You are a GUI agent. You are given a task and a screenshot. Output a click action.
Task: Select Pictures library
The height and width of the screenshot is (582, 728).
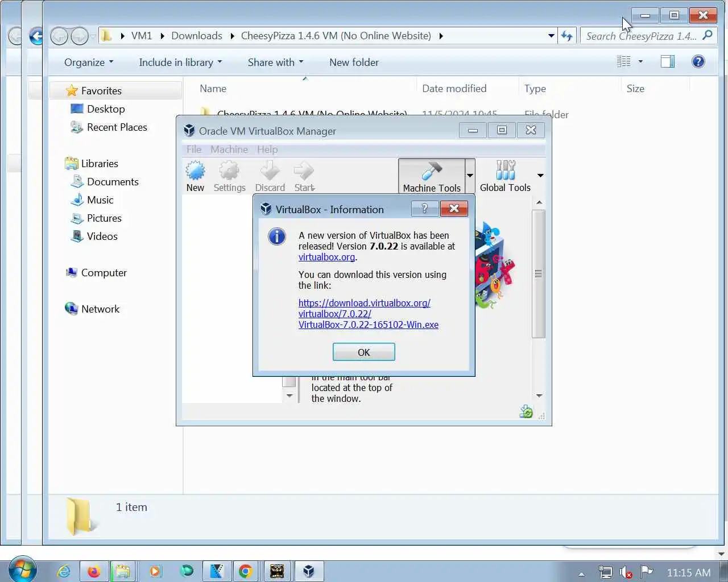(104, 218)
